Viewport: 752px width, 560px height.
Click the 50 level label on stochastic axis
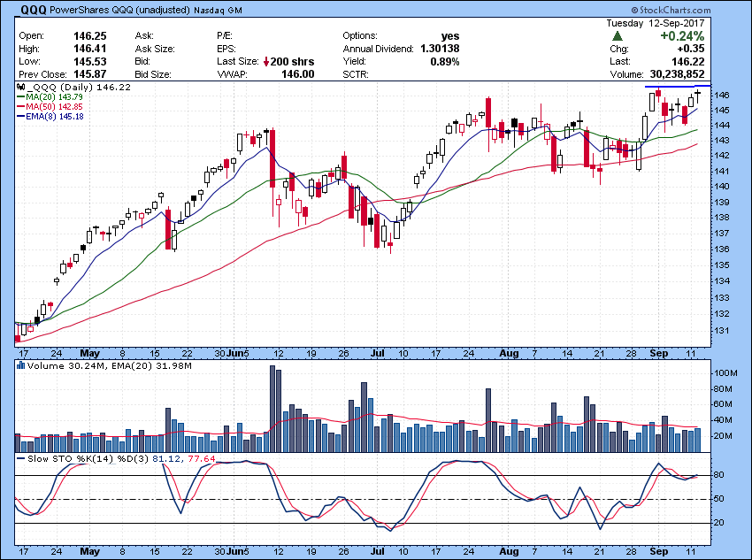tap(719, 499)
